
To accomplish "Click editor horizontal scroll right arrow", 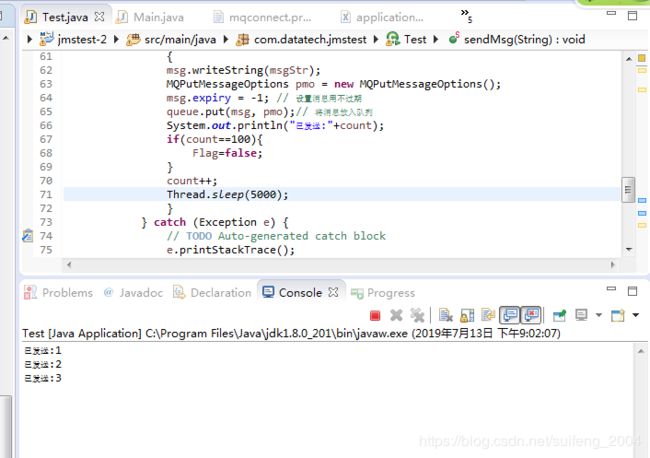I will [x=613, y=264].
